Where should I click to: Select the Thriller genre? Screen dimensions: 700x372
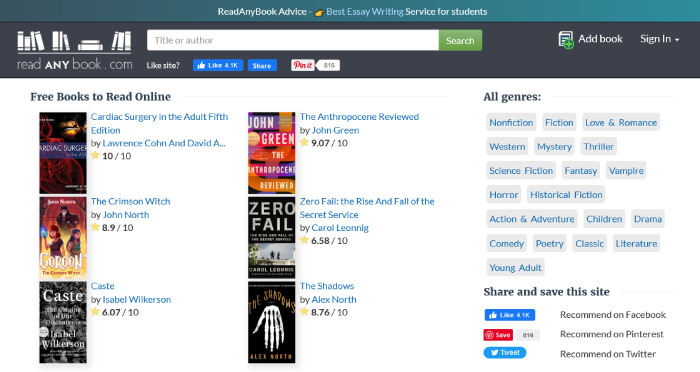[598, 146]
